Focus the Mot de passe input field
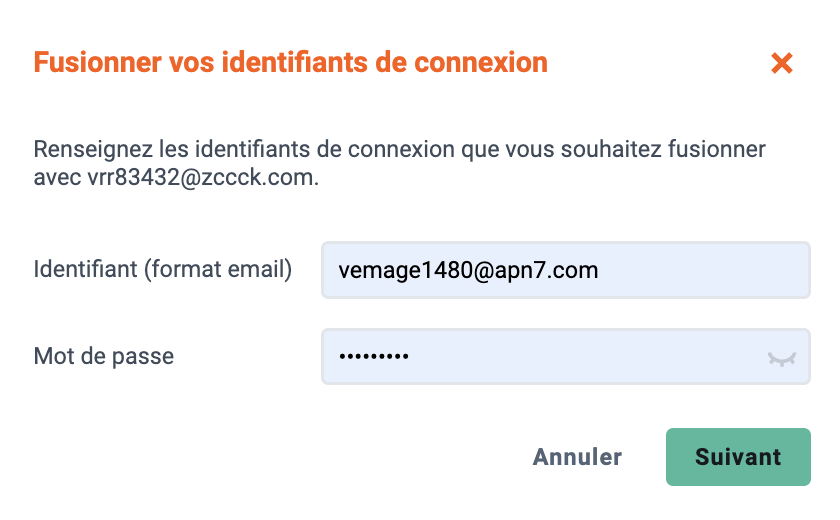Viewport: 840px width, 520px height. click(566, 357)
